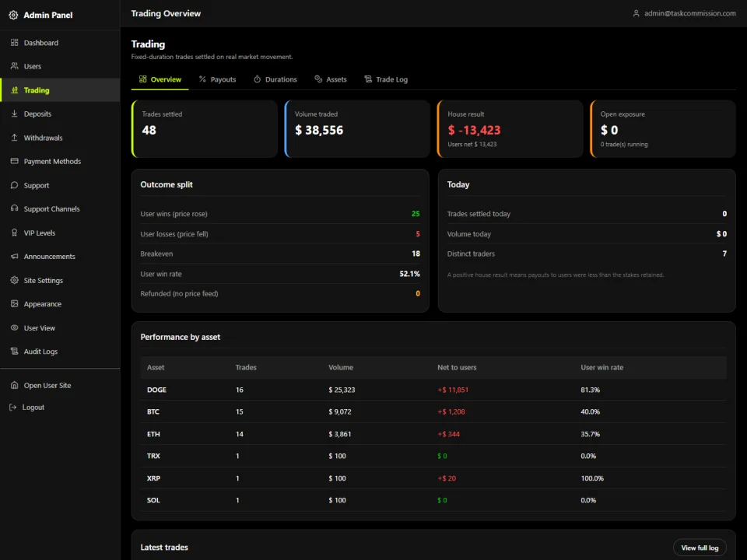Viewport: 747px width, 560px height.
Task: Click the Logout exit icon
Action: [x=13, y=407]
